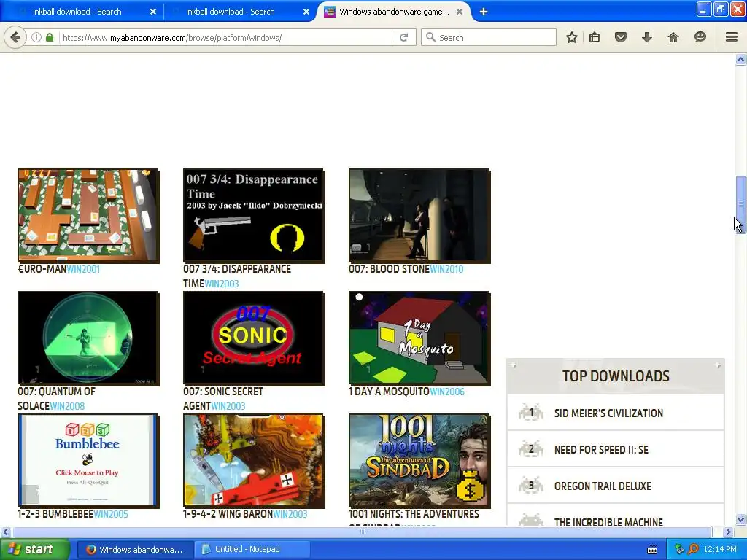The width and height of the screenshot is (747, 560).
Task: Follow the 1-9-4-2 Wing Baron title link
Action: click(x=228, y=514)
